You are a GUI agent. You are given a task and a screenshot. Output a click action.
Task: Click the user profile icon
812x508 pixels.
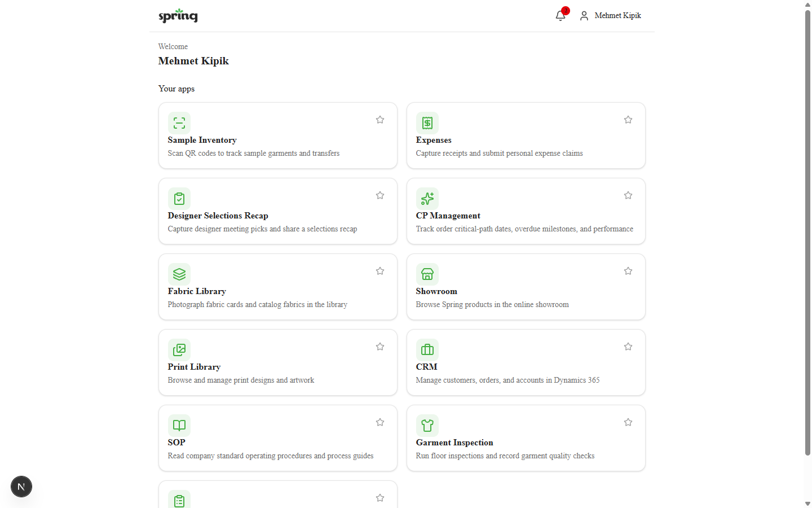tap(584, 16)
